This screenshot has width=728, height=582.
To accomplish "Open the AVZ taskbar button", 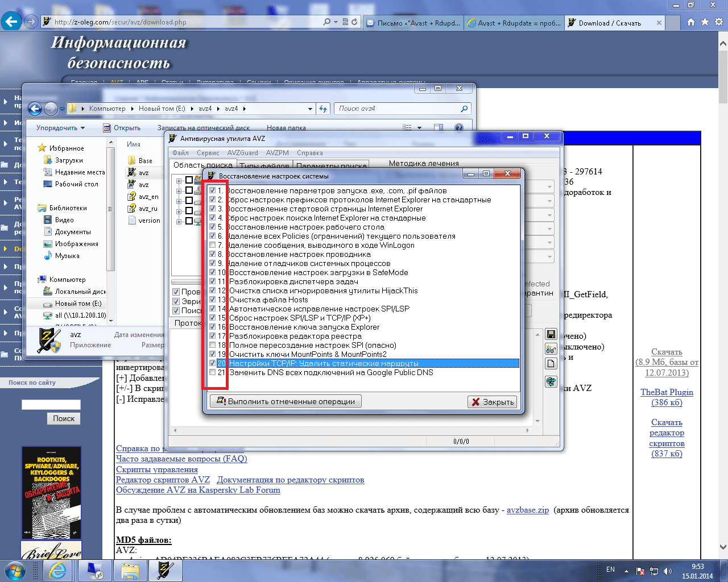I will tap(165, 570).
